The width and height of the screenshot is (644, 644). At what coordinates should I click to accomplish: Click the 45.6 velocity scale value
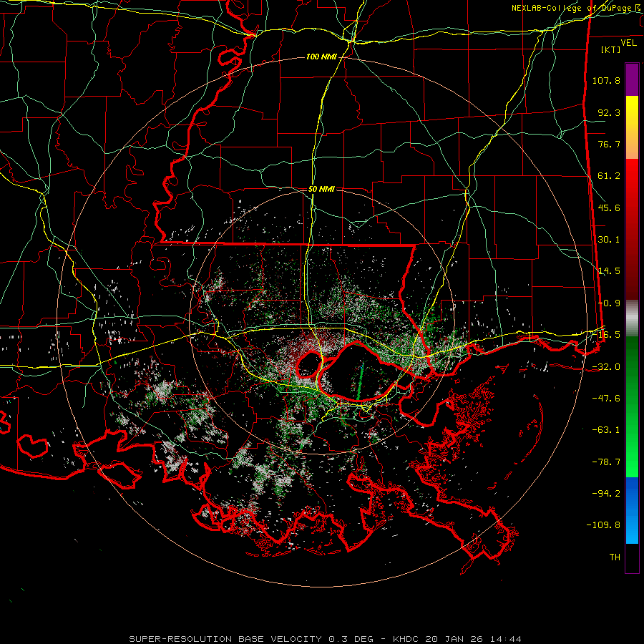click(609, 208)
